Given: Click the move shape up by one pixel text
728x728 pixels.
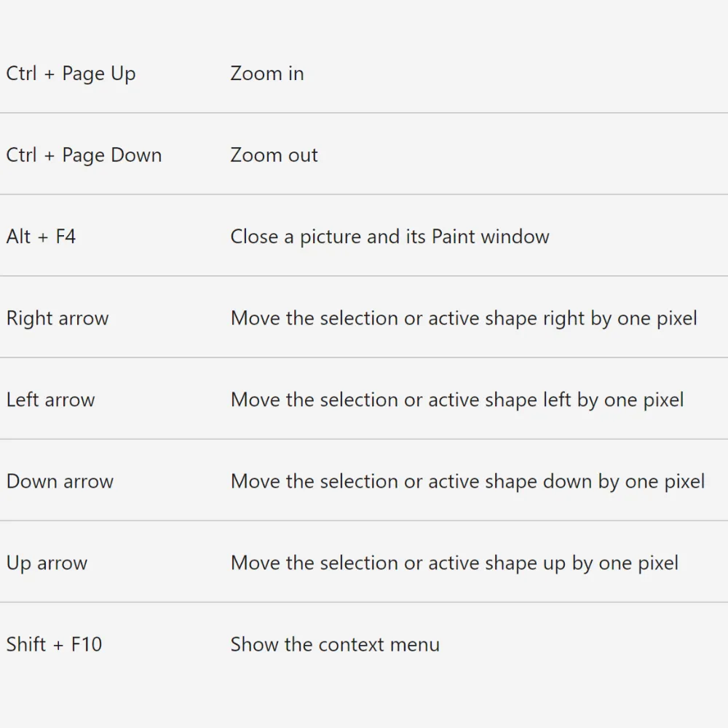Looking at the screenshot, I should pos(454,563).
